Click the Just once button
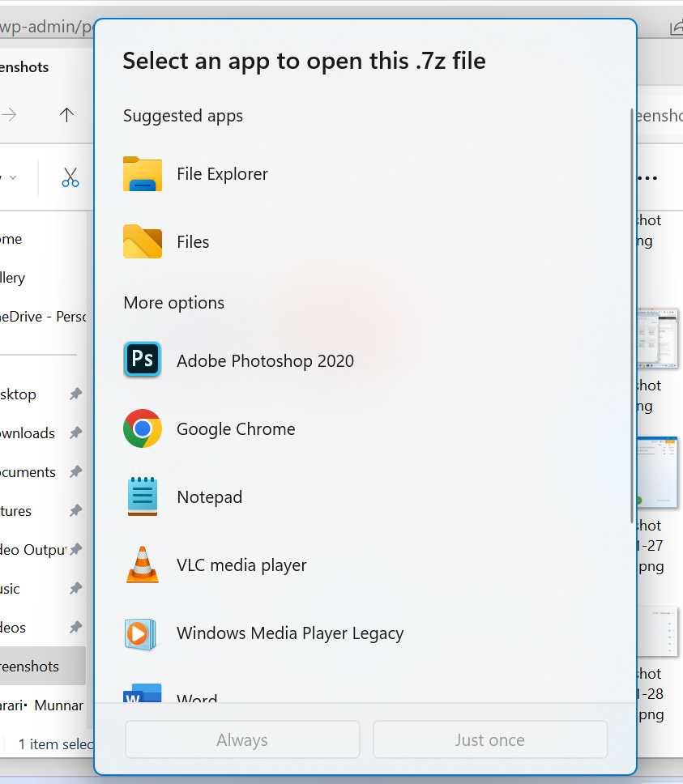Image resolution: width=683 pixels, height=784 pixels. tap(490, 739)
